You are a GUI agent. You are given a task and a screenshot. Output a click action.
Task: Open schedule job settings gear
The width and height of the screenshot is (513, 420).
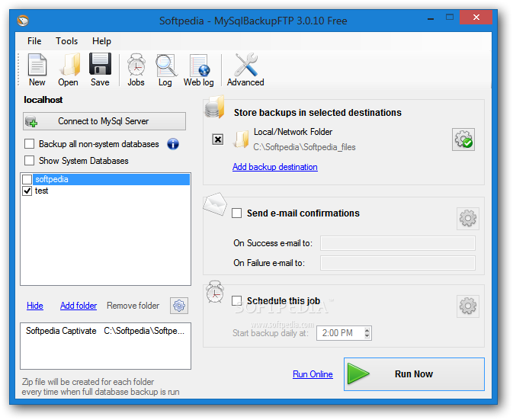click(x=468, y=306)
